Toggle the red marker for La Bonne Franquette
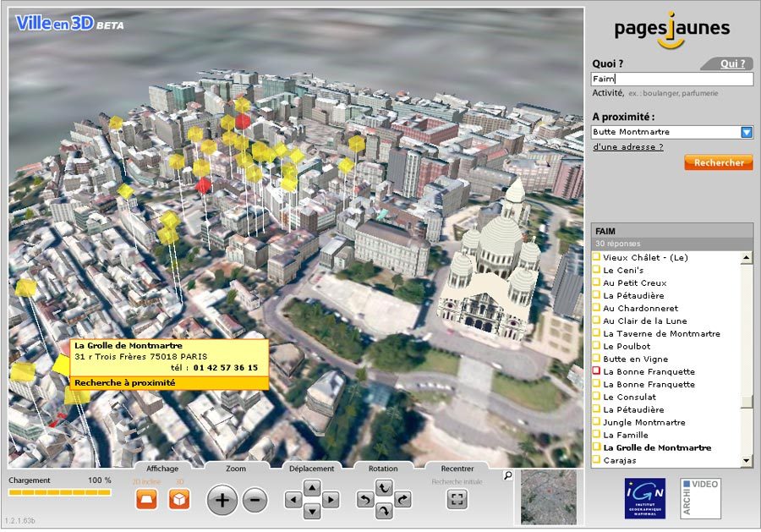 pos(596,371)
